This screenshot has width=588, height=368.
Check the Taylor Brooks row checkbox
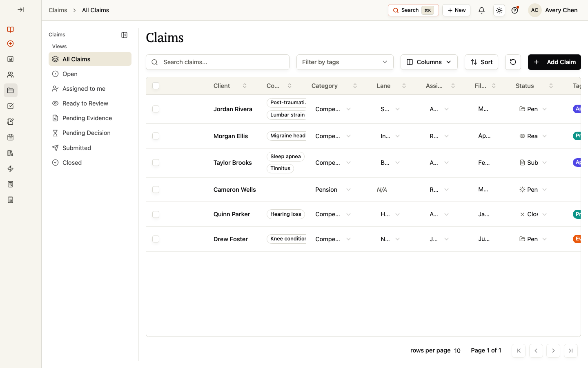click(x=156, y=163)
